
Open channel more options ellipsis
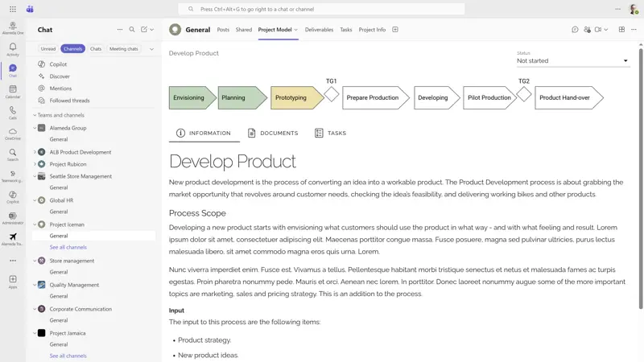(x=634, y=30)
